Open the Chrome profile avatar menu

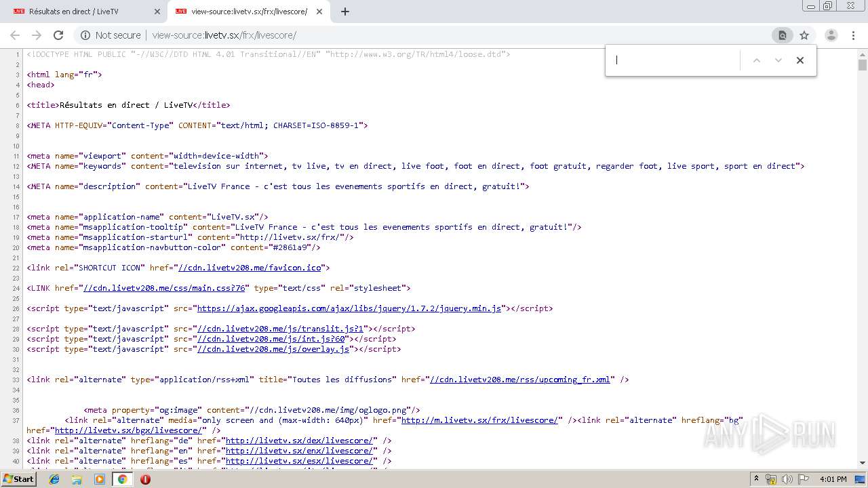coord(831,35)
